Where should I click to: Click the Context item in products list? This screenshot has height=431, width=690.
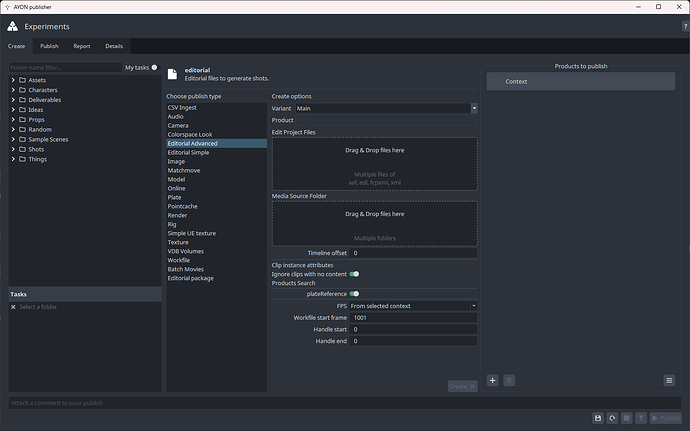tap(517, 81)
